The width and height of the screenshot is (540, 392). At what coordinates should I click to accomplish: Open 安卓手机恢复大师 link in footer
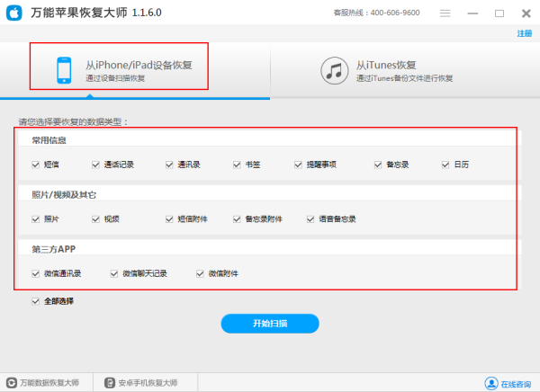click(148, 383)
